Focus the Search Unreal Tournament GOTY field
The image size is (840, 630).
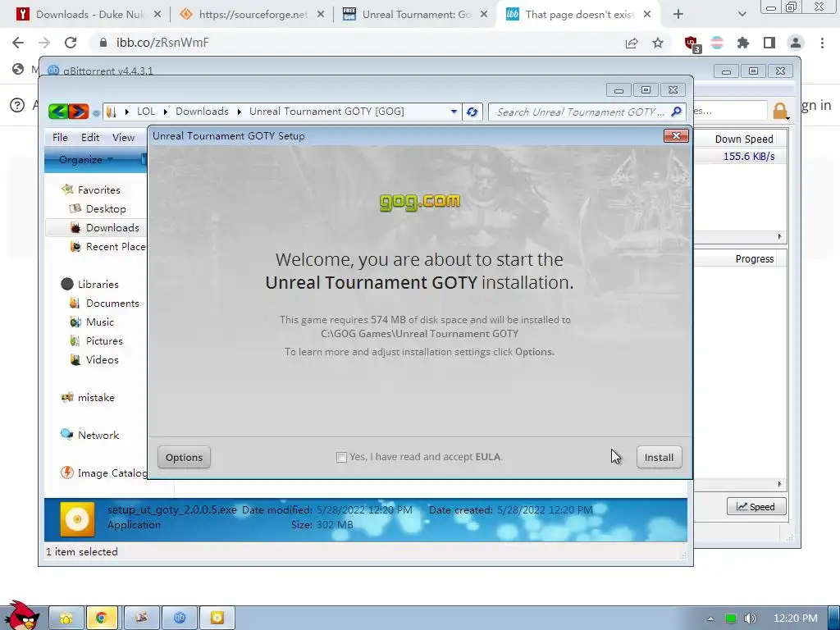(580, 112)
